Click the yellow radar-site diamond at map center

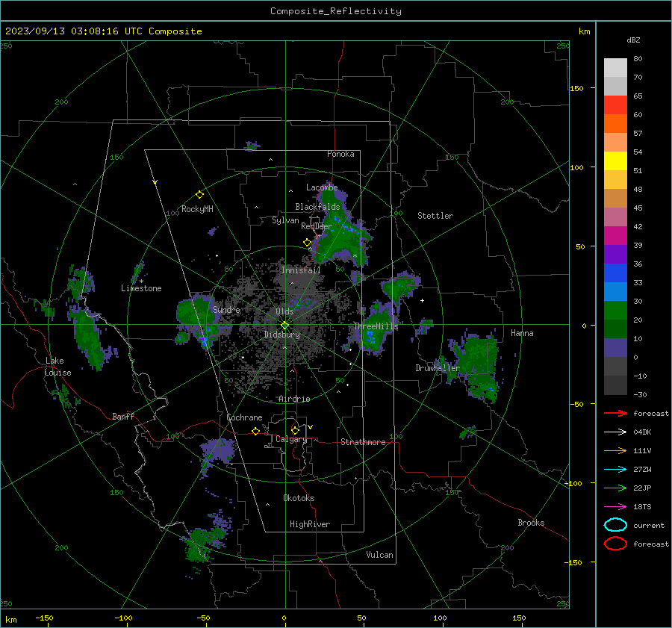click(285, 326)
